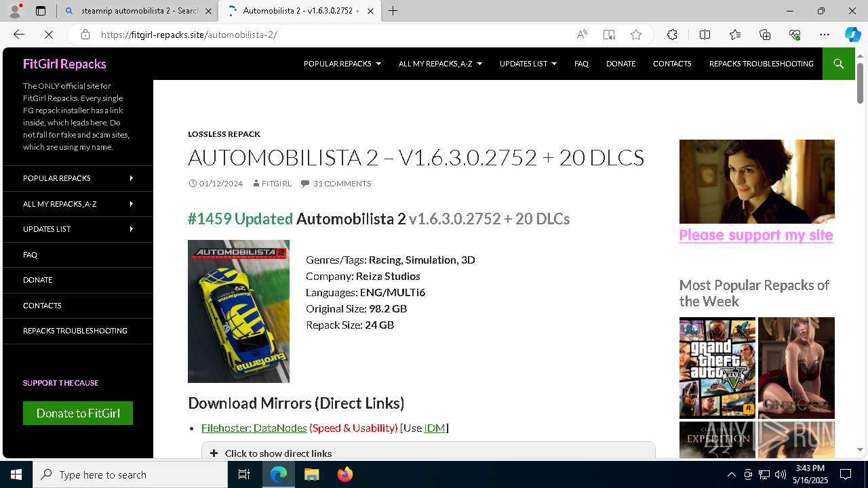Stop page loading with the X button
This screenshot has height=488, width=868.
(49, 35)
